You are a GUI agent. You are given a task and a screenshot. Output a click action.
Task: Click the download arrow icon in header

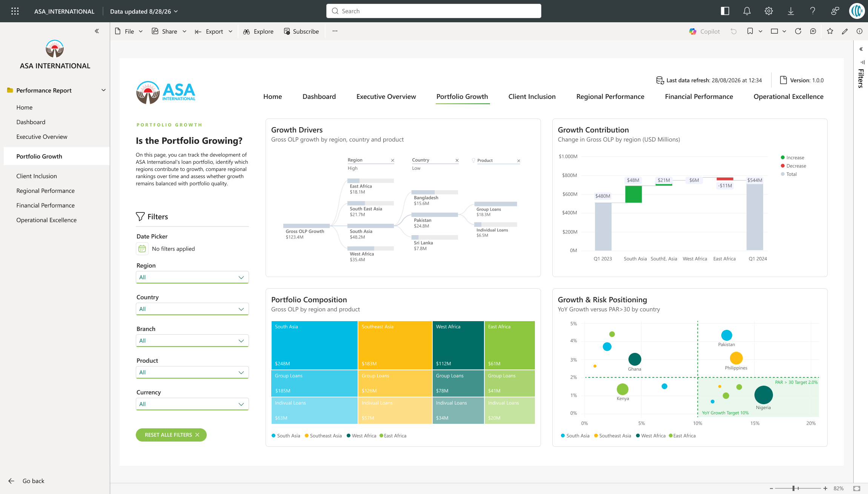[x=791, y=11]
